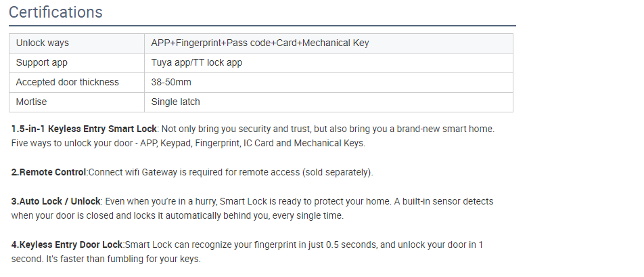Click the Keyless Entry Door Lock heading
This screenshot has width=644, height=277.
click(x=67, y=244)
